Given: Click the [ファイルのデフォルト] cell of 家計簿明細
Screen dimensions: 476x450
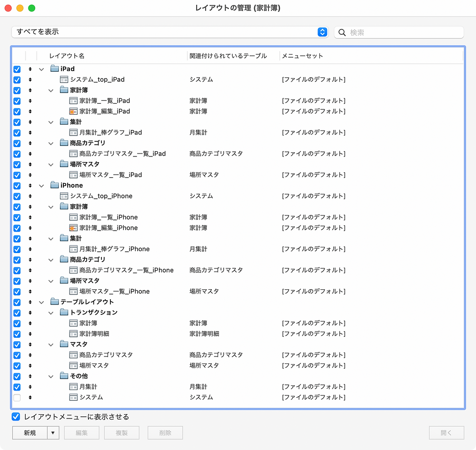Looking at the screenshot, I should [x=314, y=334].
